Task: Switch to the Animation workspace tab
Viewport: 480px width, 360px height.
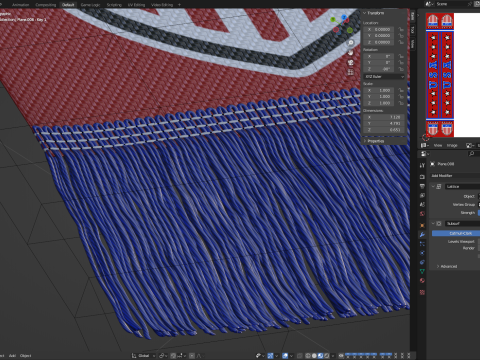Action: coord(20,5)
